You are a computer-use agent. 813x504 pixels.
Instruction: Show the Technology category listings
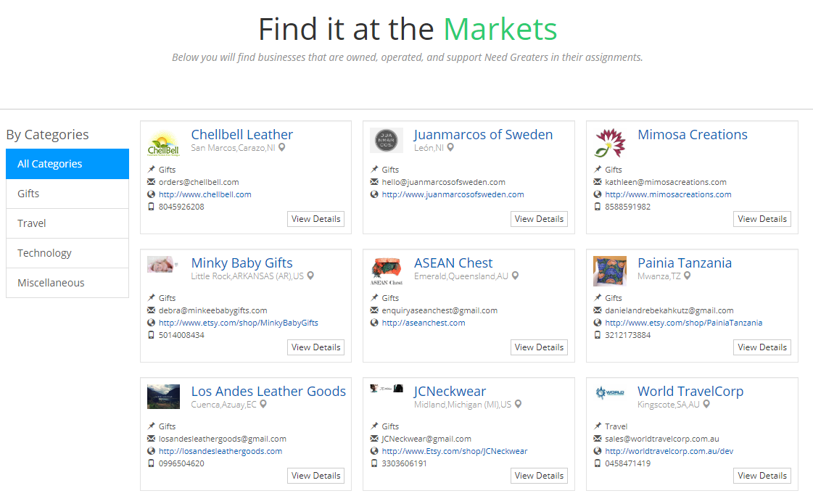pos(67,253)
